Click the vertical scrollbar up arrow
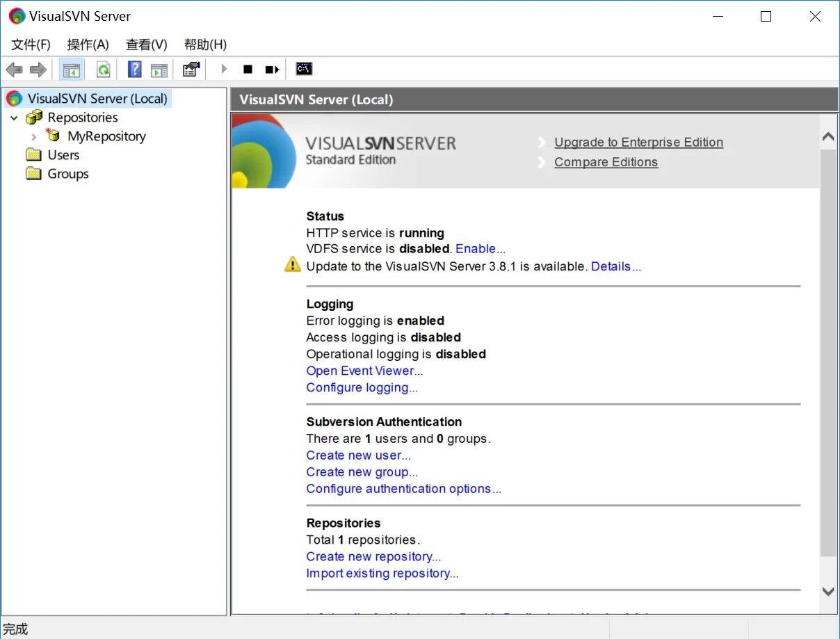This screenshot has height=639, width=840. 828,137
